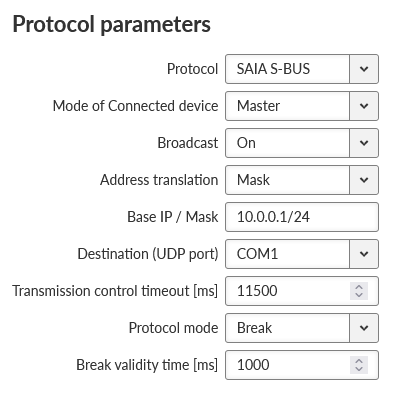The image size is (400, 397).
Task: Decrease Transmission control timeout with down arrow
Action: click(x=359, y=295)
